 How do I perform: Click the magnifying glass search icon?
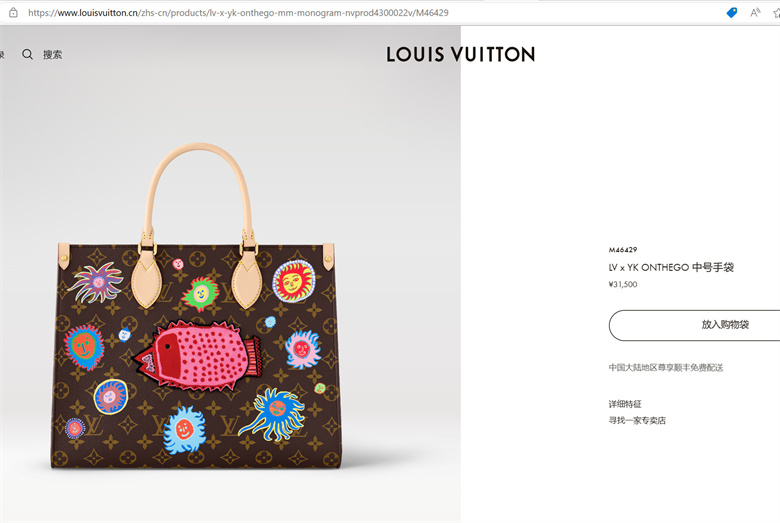pos(27,54)
